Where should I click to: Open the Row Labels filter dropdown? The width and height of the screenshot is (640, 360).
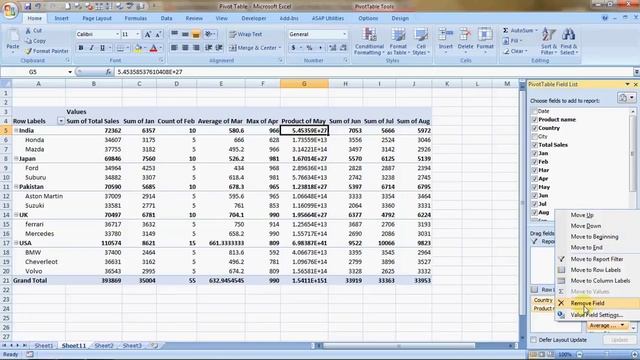[61, 121]
